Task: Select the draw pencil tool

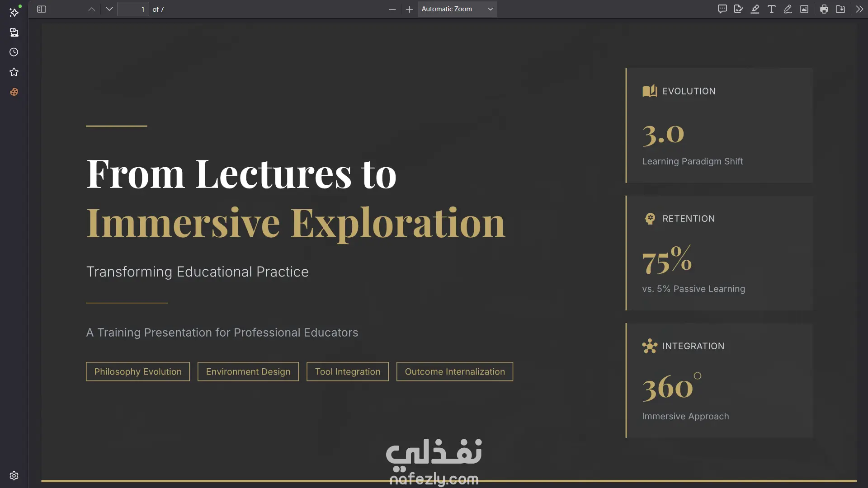Action: pos(788,9)
